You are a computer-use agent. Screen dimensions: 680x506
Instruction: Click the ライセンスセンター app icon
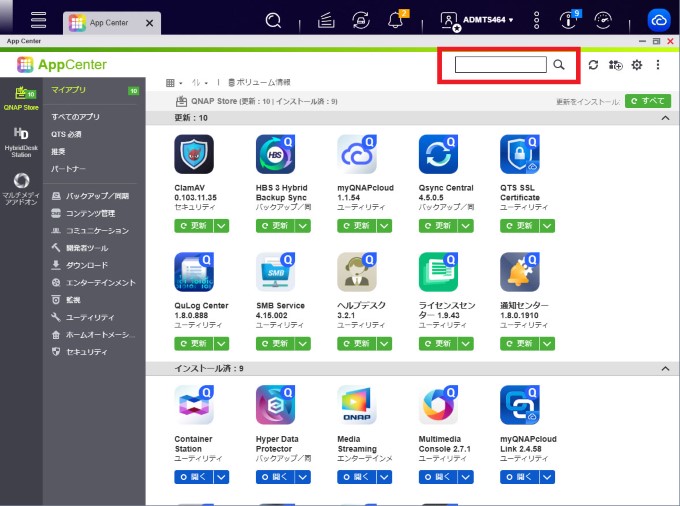438,272
